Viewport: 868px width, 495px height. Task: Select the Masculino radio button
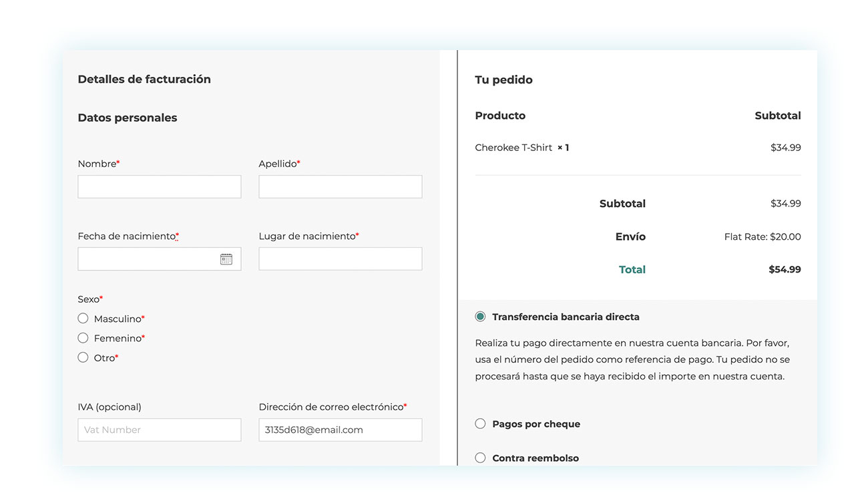[83, 318]
